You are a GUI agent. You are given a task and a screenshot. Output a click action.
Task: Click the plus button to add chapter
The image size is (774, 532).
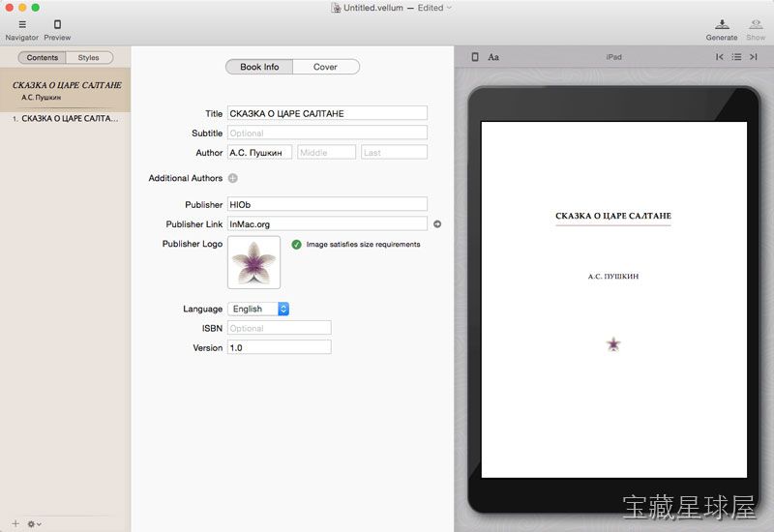pos(15,523)
